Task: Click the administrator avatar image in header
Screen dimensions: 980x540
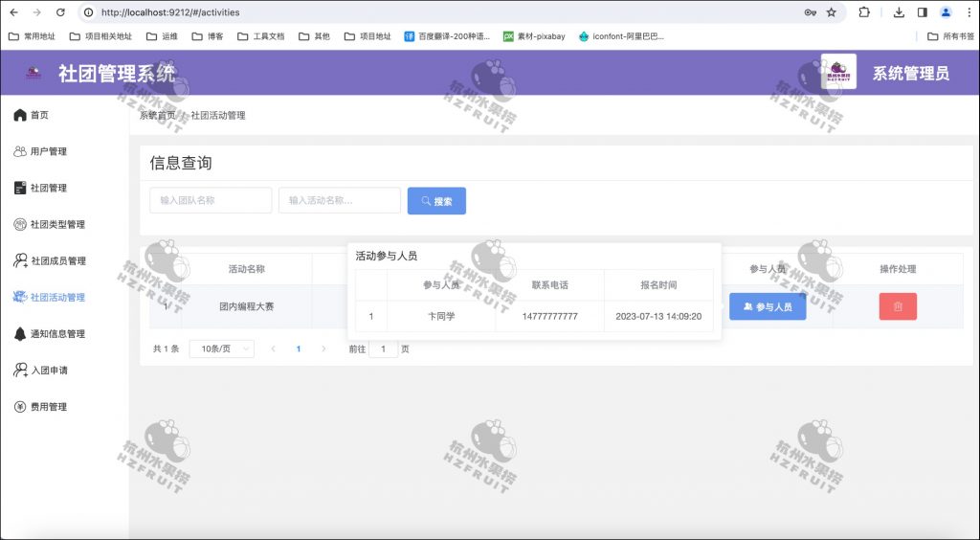Action: 838,71
